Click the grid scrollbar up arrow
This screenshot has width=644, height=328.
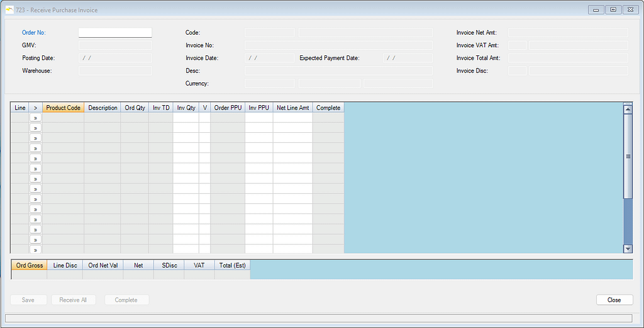click(627, 109)
